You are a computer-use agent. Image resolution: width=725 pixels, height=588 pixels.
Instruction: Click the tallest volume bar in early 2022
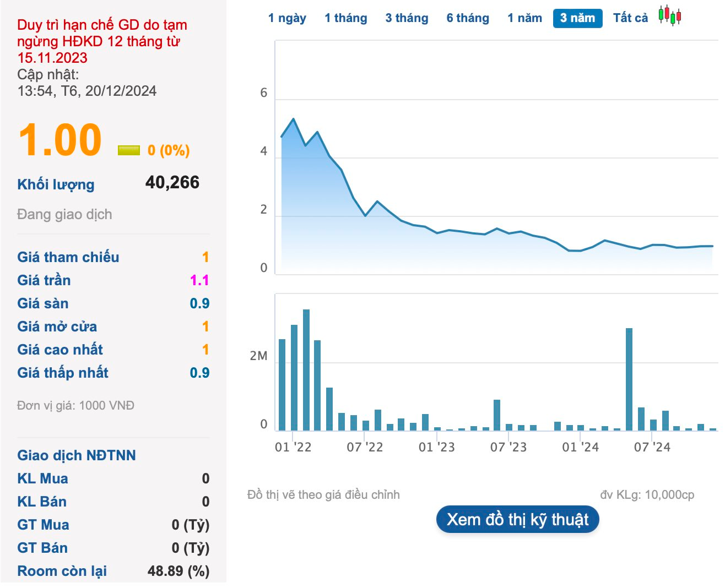(306, 369)
